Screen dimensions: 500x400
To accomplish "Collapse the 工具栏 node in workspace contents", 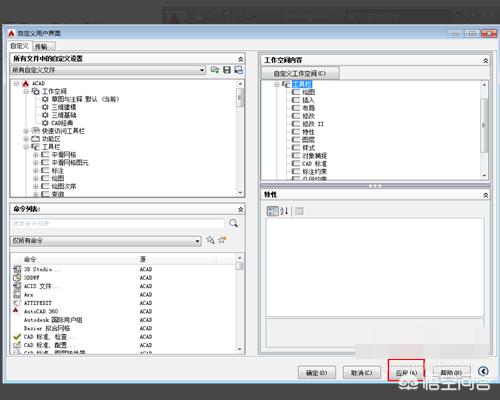I will tap(277, 84).
